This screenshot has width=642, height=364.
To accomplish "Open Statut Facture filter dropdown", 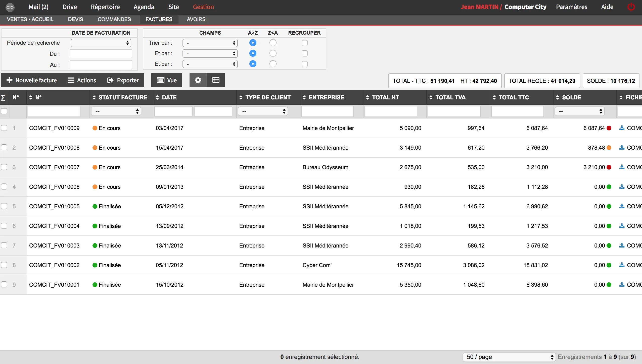I will pyautogui.click(x=116, y=111).
